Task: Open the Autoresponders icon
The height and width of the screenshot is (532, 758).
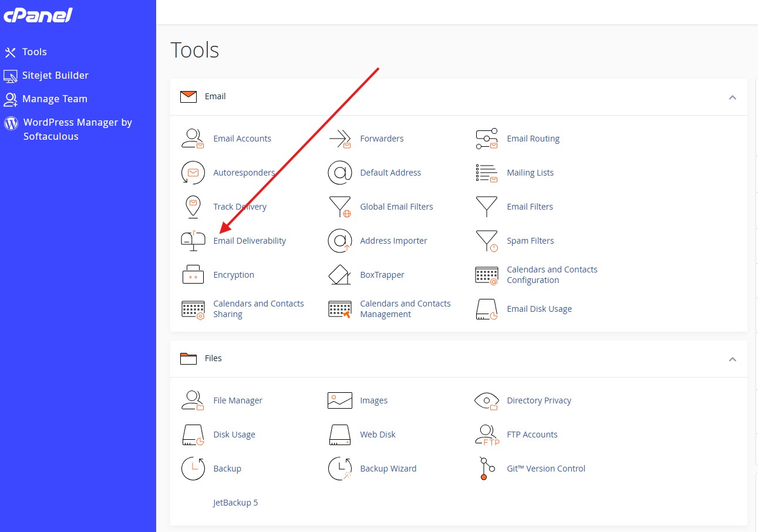Action: [x=193, y=173]
